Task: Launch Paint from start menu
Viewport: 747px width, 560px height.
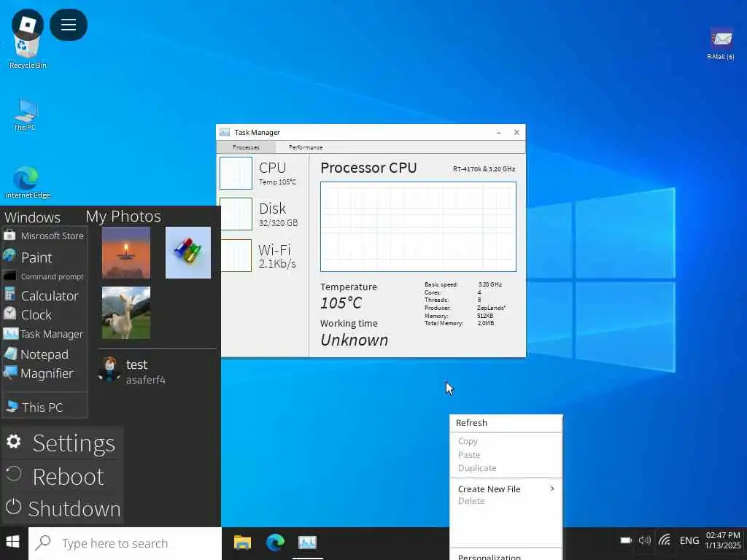Action: [28, 257]
